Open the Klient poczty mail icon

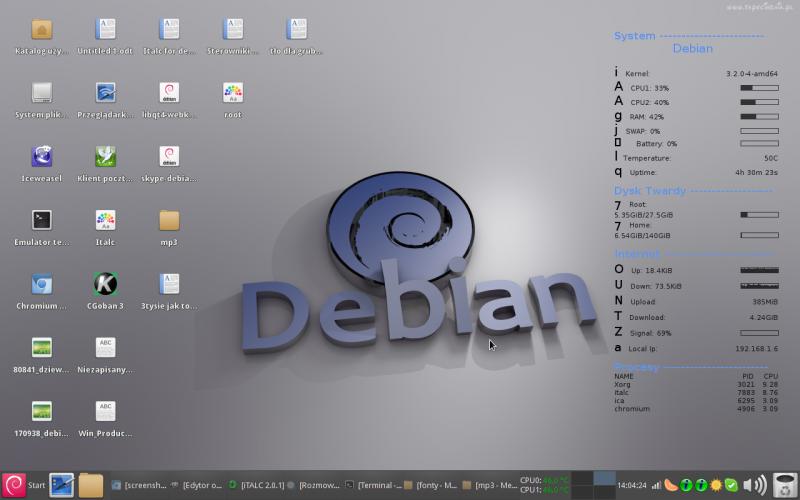pos(105,156)
